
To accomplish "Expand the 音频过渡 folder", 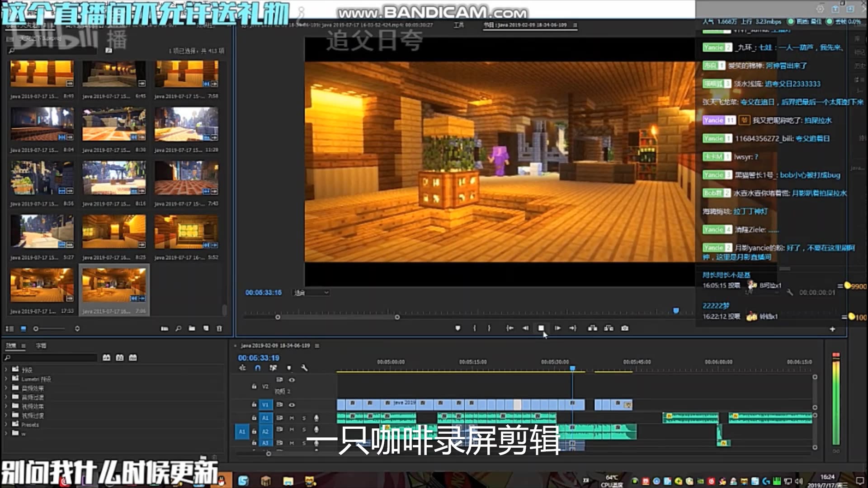I will tap(6, 397).
